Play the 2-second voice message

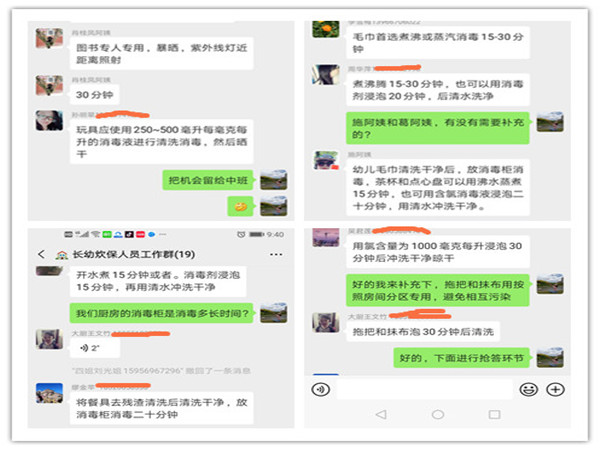95,348
